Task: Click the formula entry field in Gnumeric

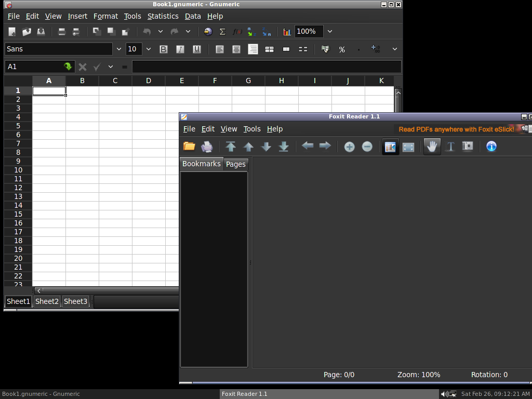Action: (267, 67)
